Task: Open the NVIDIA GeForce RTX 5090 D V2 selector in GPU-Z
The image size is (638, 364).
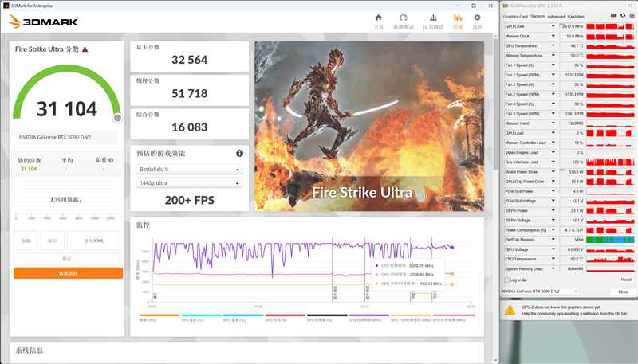Action: click(540, 292)
